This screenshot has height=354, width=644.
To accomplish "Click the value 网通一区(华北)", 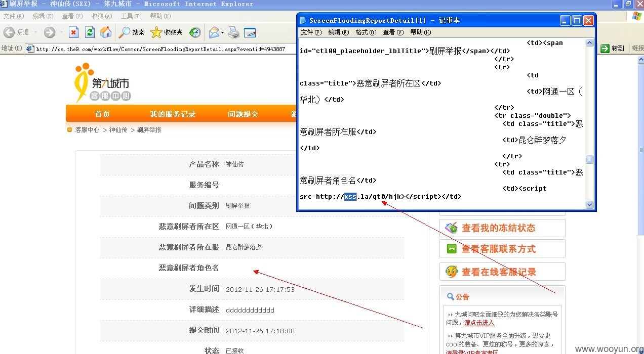I will click(x=249, y=227).
